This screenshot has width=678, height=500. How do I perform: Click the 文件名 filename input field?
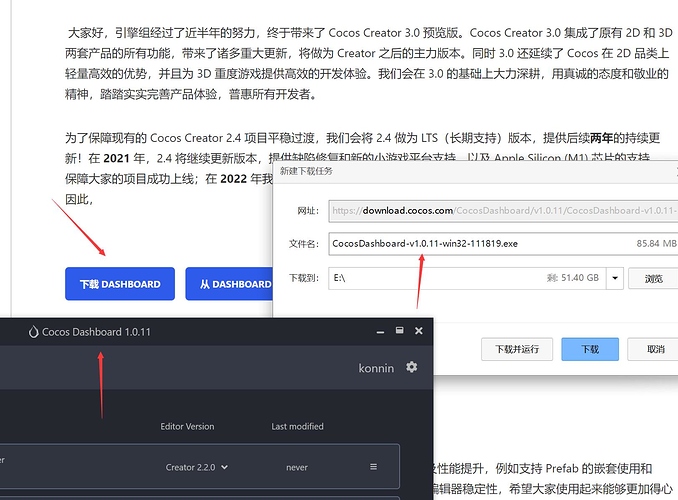coord(503,244)
